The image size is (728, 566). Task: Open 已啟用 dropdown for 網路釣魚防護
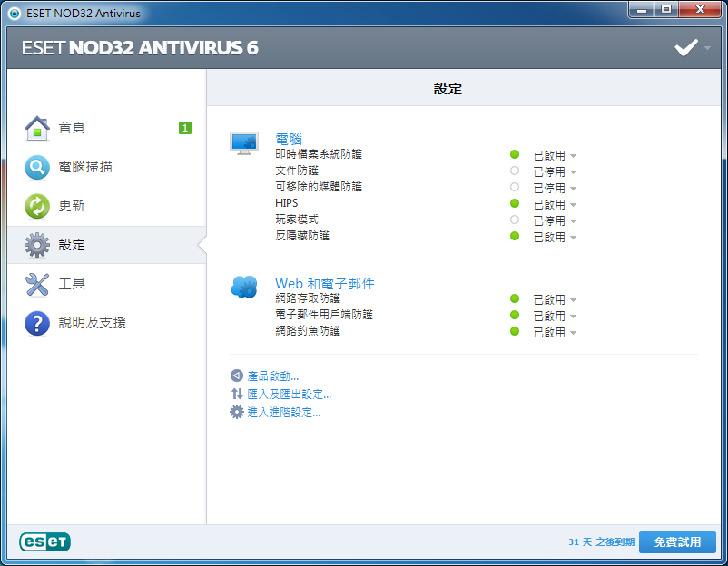pyautogui.click(x=555, y=332)
